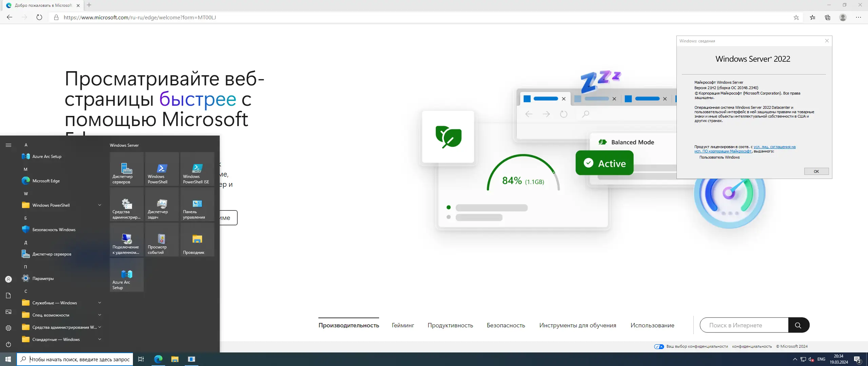Open license agreement link in dialog
Viewport: 868px width, 366px height.
tap(774, 147)
